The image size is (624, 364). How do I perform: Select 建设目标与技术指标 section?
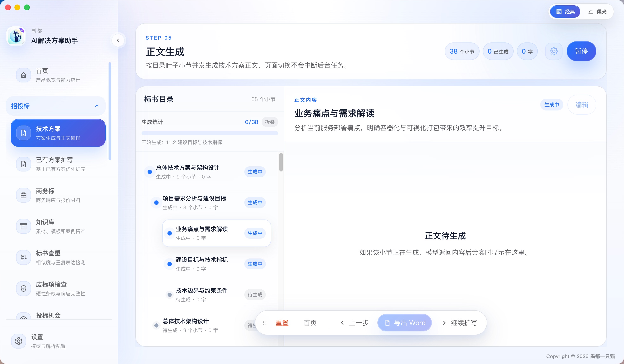(216, 264)
